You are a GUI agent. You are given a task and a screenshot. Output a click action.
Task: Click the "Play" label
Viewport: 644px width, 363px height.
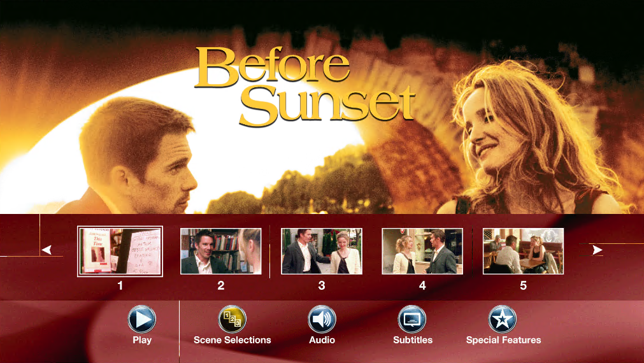coord(142,340)
